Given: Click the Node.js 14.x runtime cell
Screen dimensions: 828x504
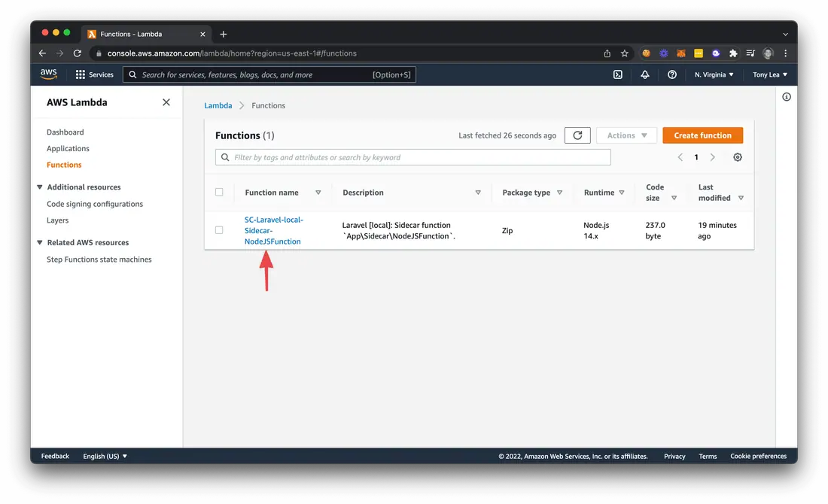Looking at the screenshot, I should coord(596,230).
